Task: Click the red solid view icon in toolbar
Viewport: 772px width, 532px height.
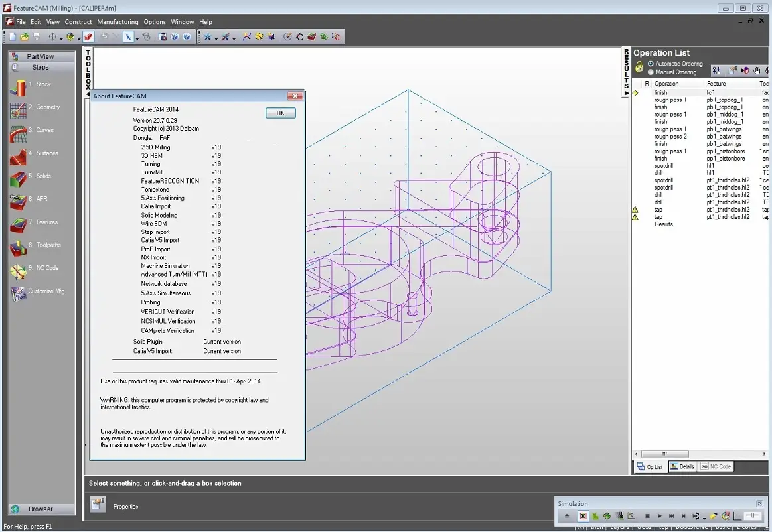Action: point(89,37)
